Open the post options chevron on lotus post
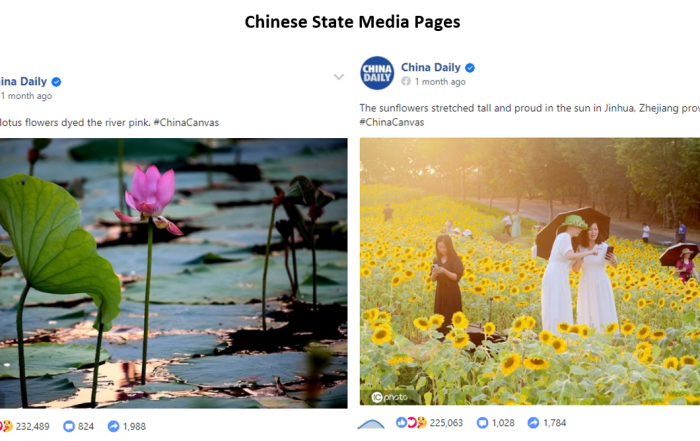This screenshot has width=700, height=441. coord(339,77)
